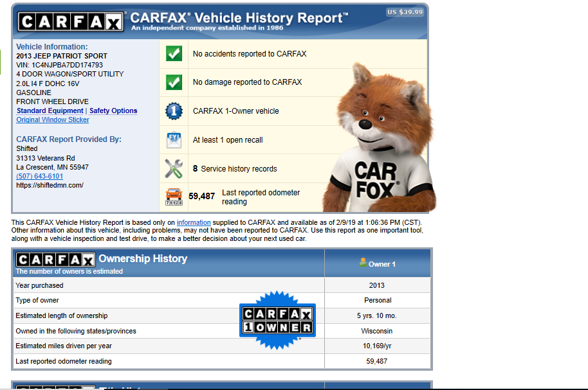Click the Owner 1 person icon
The image size is (588, 390).
(x=363, y=263)
